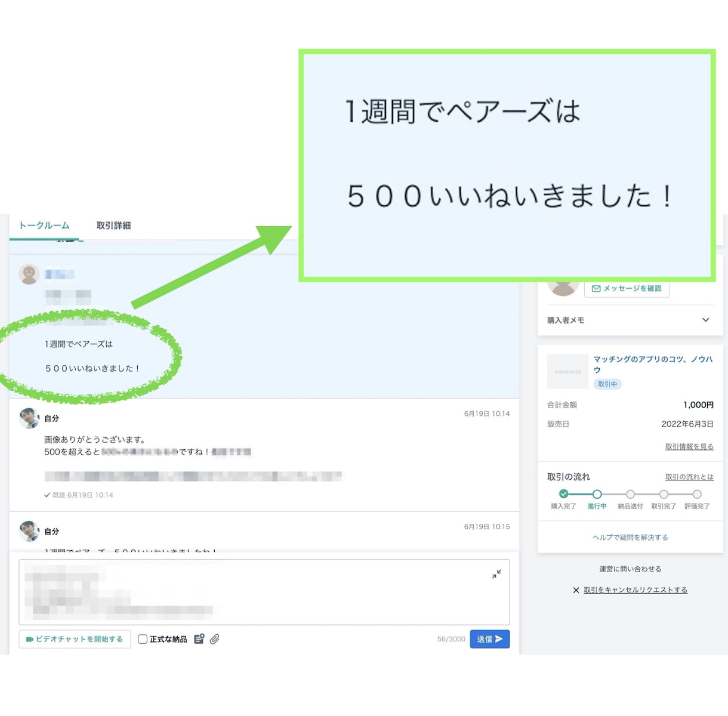
Task: Click the X icon beside cancel request
Action: (576, 590)
